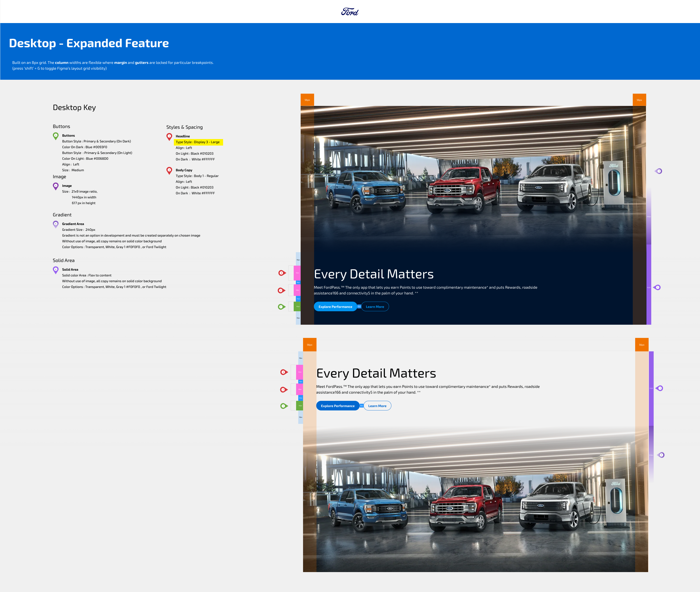Click the 'Desktop Key' heading

click(74, 107)
